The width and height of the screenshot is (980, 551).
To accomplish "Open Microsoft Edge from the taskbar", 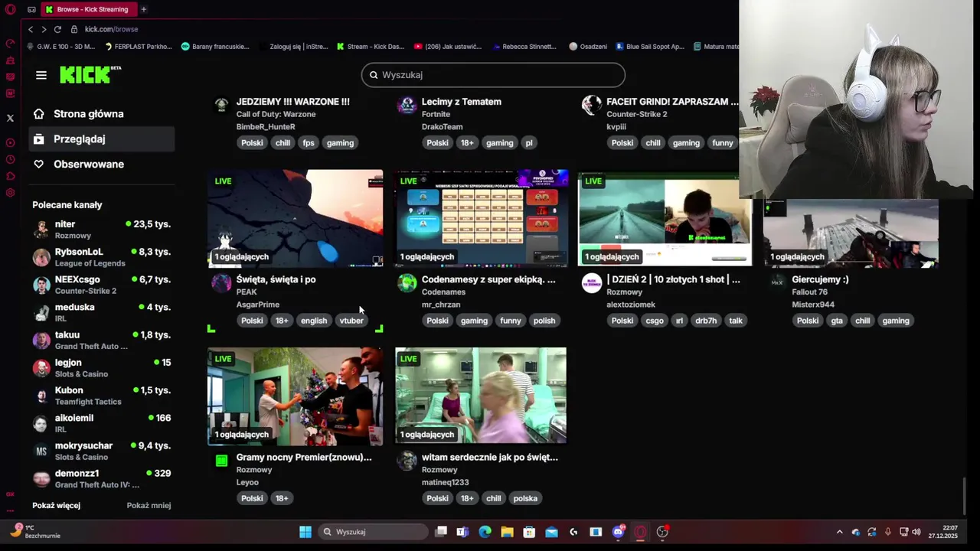I will pyautogui.click(x=485, y=532).
